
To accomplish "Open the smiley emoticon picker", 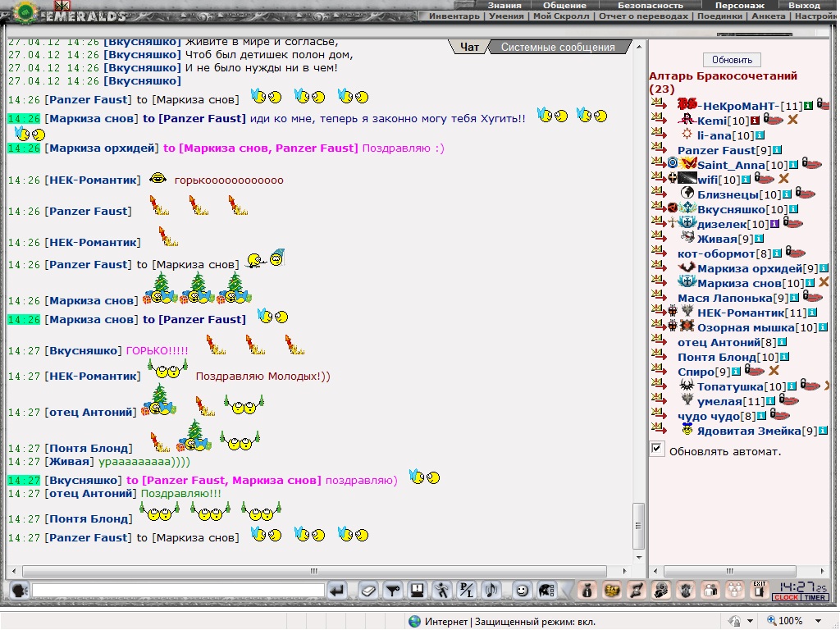I will click(521, 591).
